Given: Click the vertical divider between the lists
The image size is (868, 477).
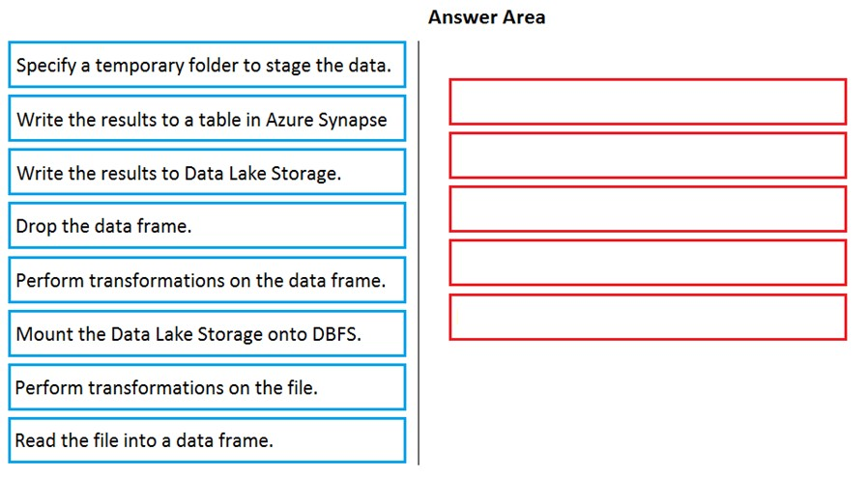Looking at the screenshot, I should click(419, 253).
